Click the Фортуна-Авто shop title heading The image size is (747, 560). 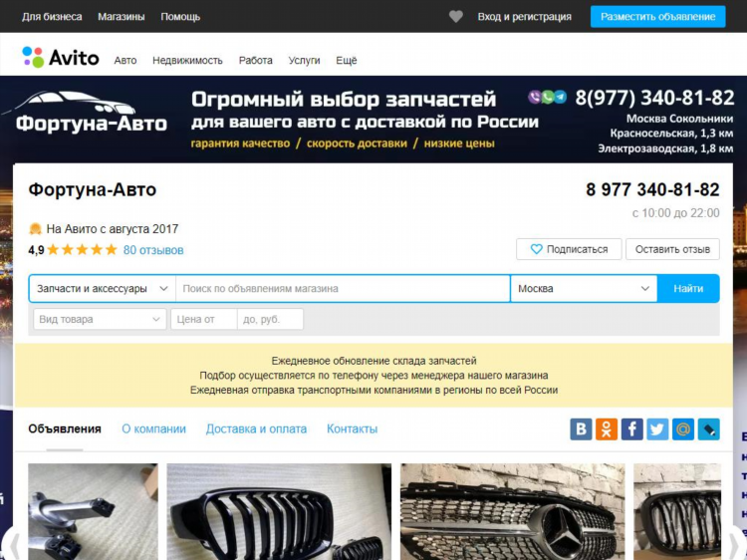click(93, 189)
